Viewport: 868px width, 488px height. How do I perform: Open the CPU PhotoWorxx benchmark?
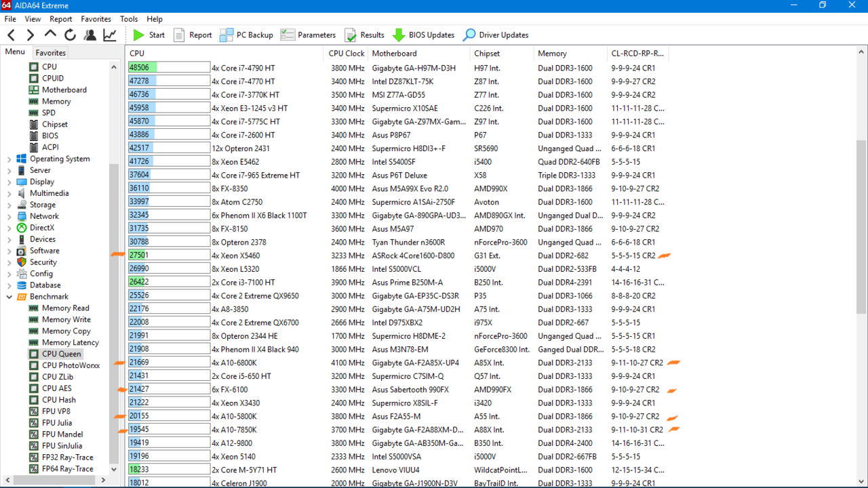pos(71,366)
